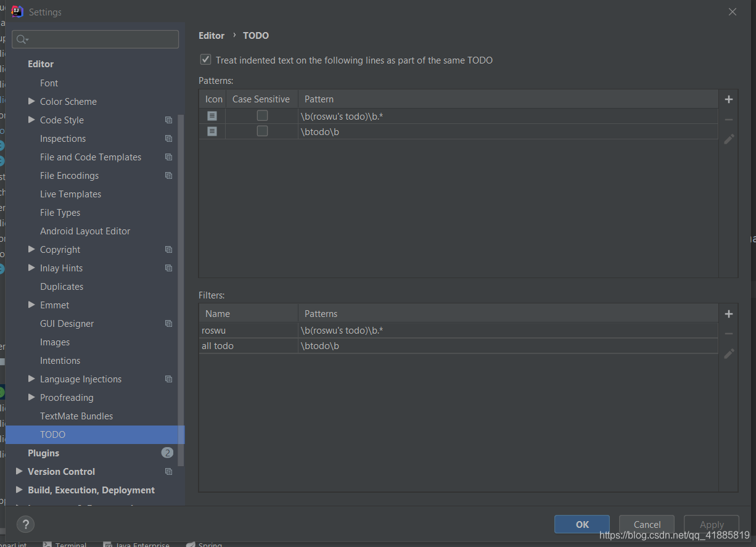
Task: Select roswu filter row
Action: point(458,331)
